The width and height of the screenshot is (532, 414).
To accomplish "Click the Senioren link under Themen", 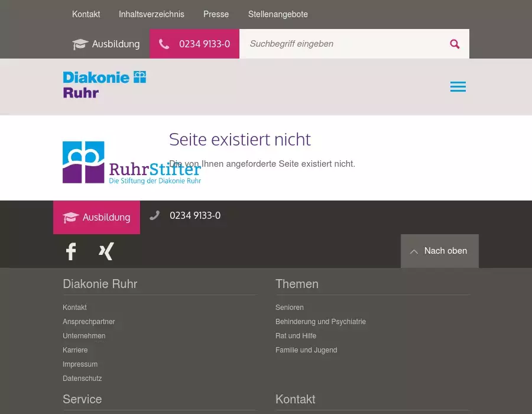I will tap(290, 307).
